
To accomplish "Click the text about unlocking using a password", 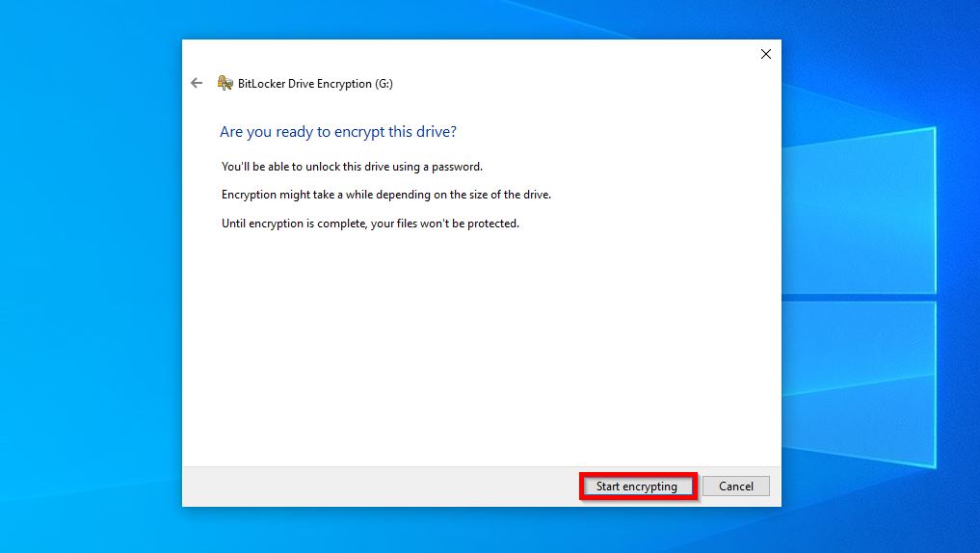I will (352, 167).
